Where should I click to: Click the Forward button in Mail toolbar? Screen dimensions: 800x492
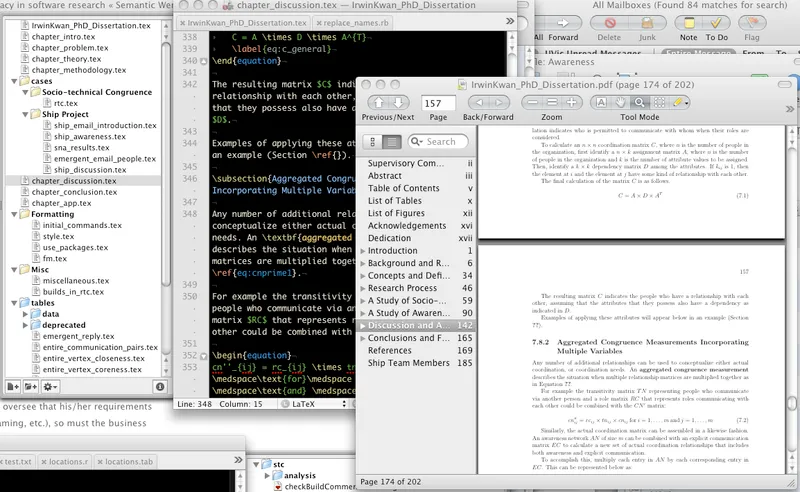pyautogui.click(x=563, y=23)
